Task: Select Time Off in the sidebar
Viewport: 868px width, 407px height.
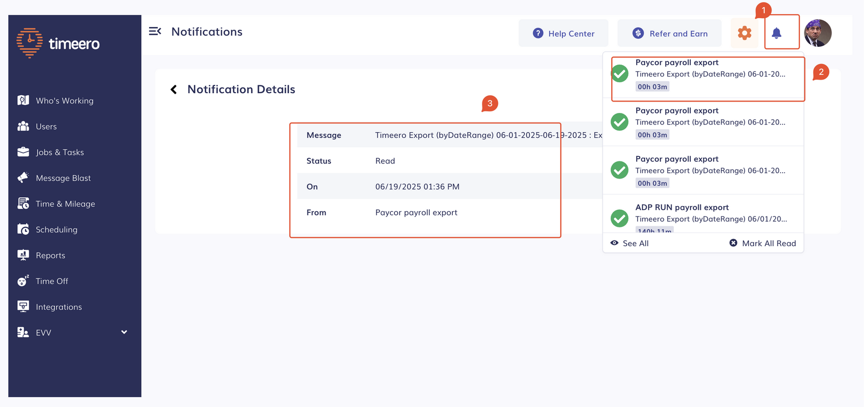Action: (52, 281)
